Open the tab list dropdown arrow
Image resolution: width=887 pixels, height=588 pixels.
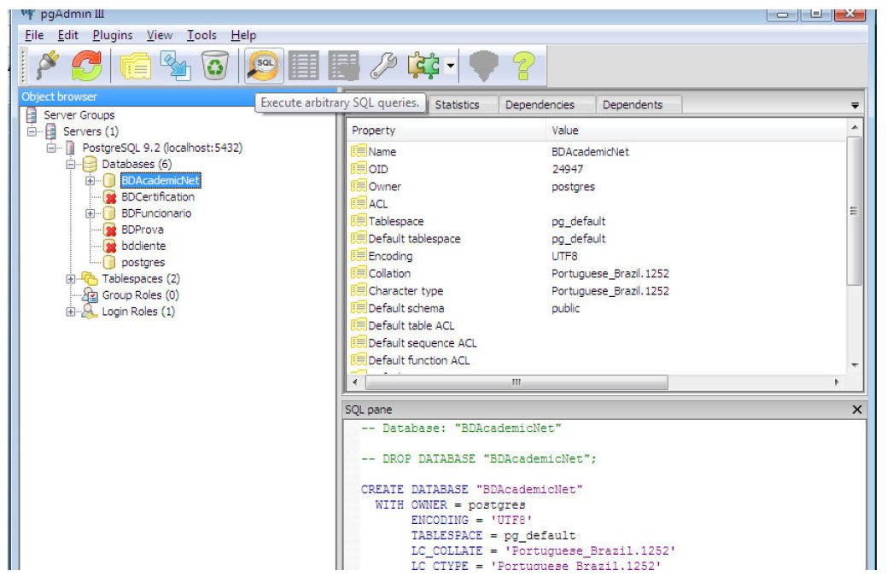[x=855, y=106]
